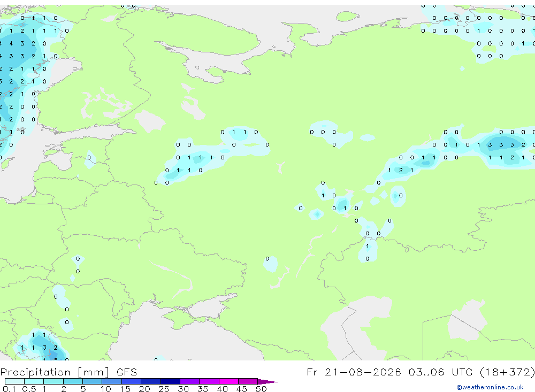
Task: Pick the 15–20 mm legend color swatch
Action: (x=132, y=381)
